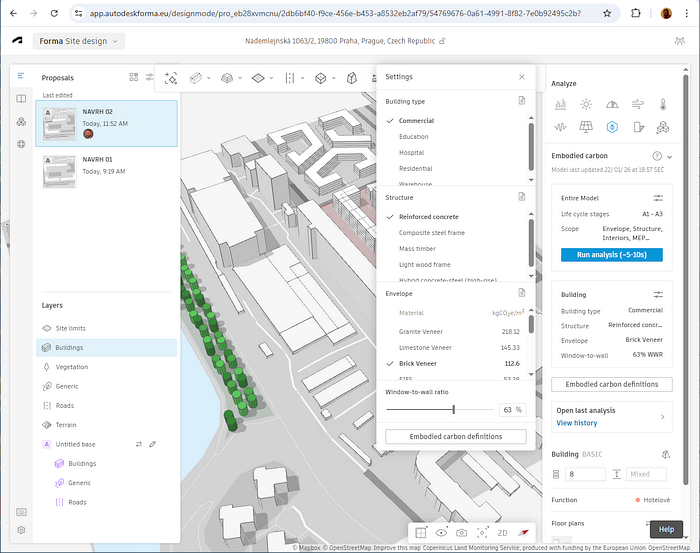Open the Function Hotelové selector
This screenshot has height=553, width=700.
click(653, 500)
